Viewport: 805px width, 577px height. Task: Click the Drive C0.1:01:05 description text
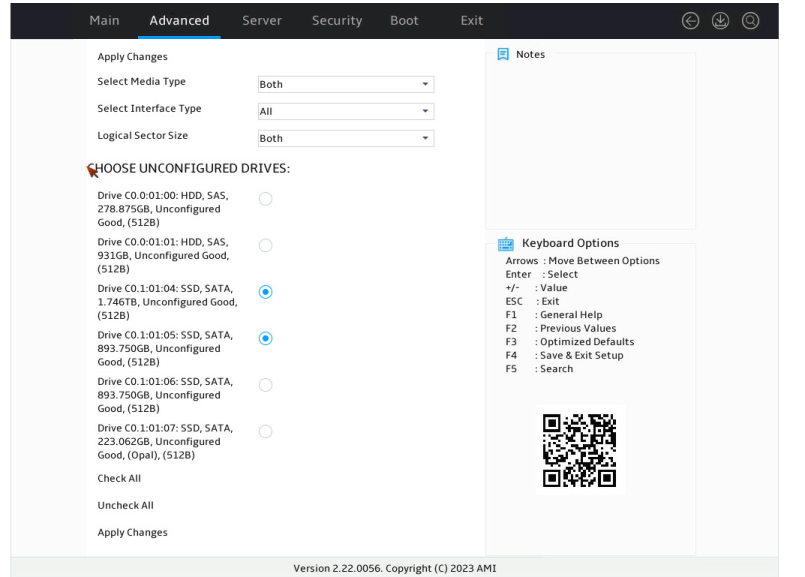165,349
